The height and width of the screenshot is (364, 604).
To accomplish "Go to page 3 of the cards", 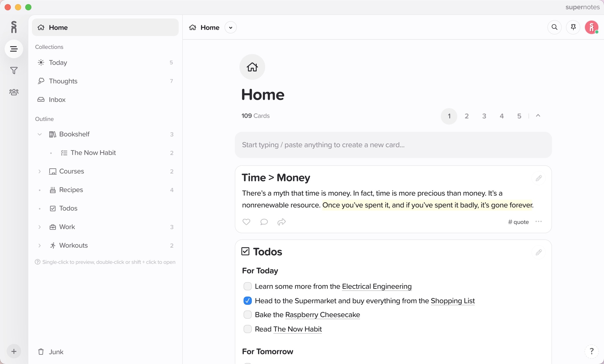I will (484, 116).
